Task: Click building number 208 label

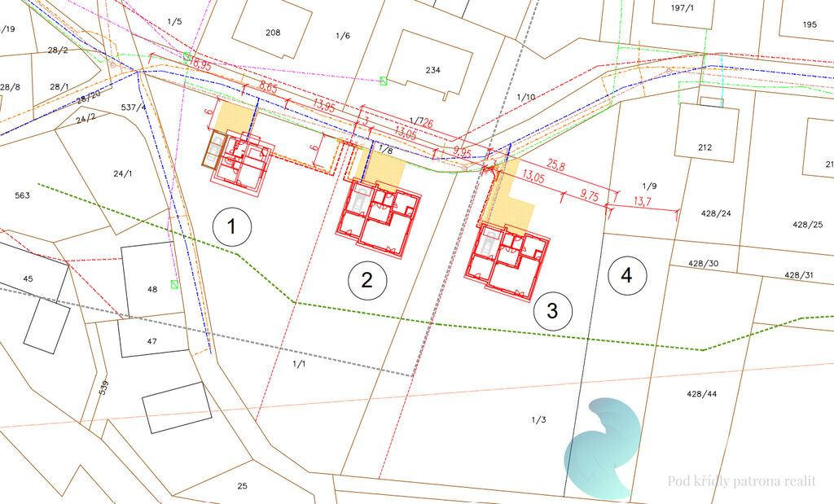Action: (273, 33)
